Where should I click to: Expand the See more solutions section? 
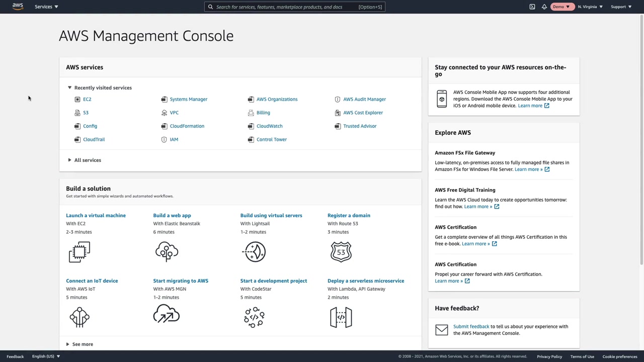click(79, 344)
